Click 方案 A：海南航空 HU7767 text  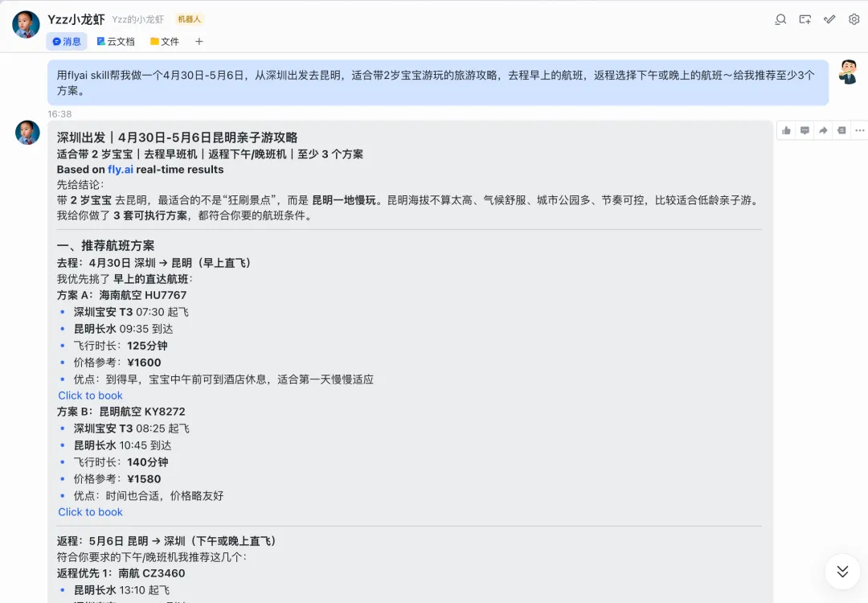(122, 295)
